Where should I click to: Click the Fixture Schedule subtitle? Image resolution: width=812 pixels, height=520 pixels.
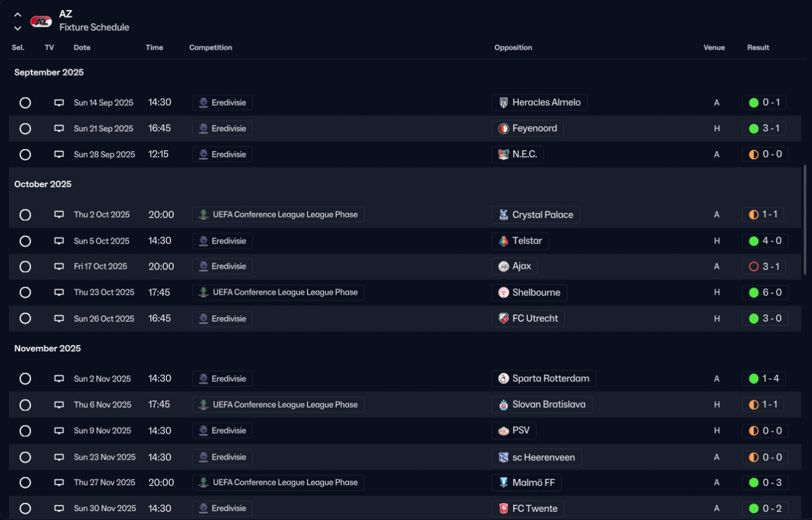tap(95, 27)
